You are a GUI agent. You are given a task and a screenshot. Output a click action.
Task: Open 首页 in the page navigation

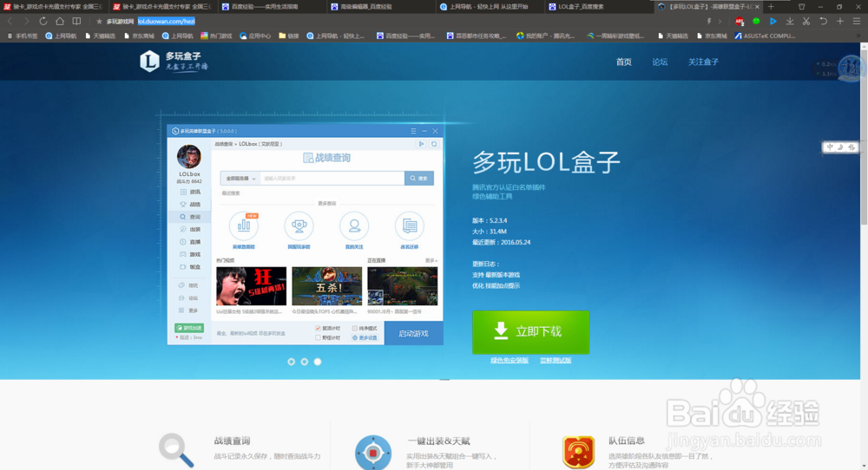pos(624,62)
